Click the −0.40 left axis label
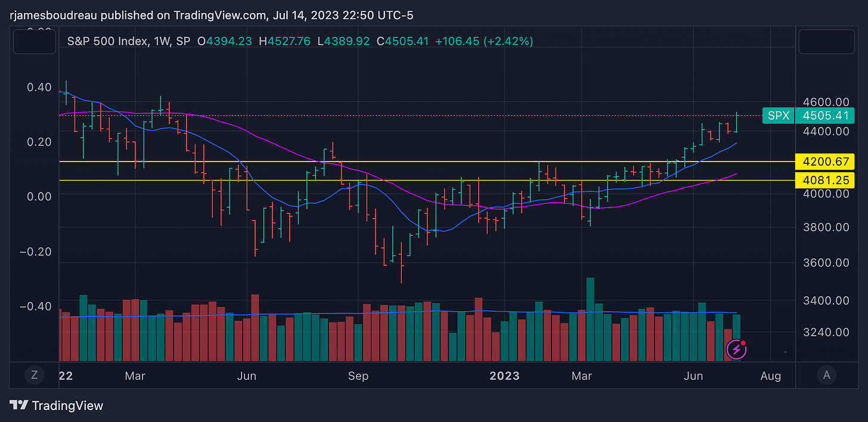This screenshot has width=868, height=422. [35, 306]
